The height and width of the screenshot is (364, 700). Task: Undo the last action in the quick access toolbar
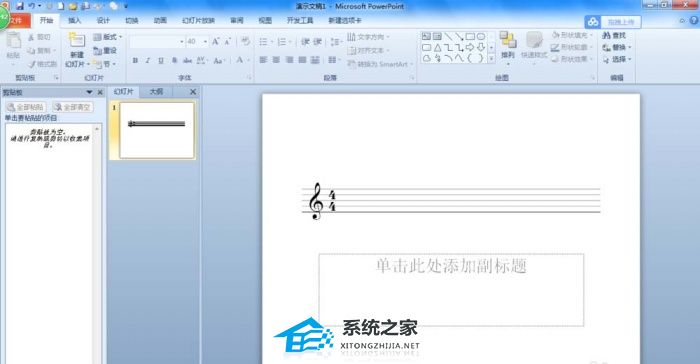coord(32,6)
